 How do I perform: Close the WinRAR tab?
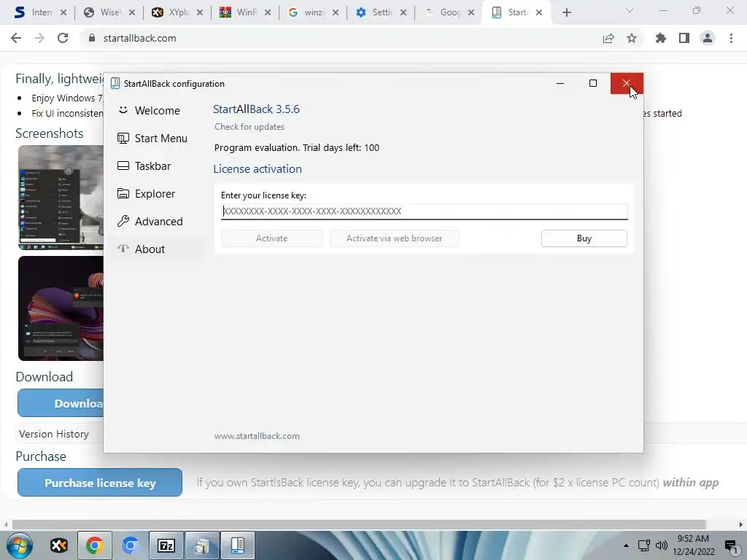[x=268, y=13]
